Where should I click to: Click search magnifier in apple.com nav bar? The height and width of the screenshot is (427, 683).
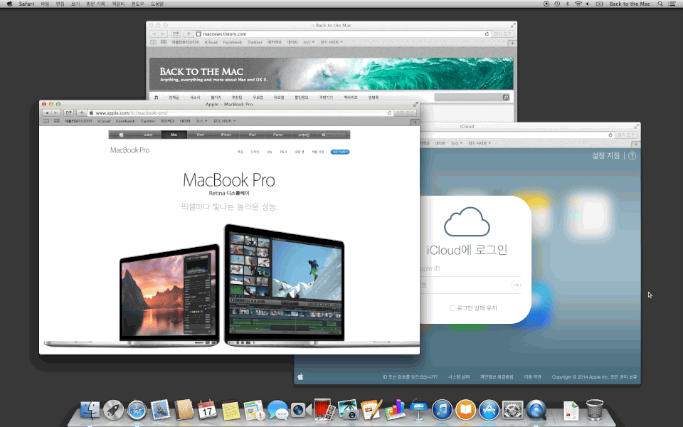tap(324, 135)
